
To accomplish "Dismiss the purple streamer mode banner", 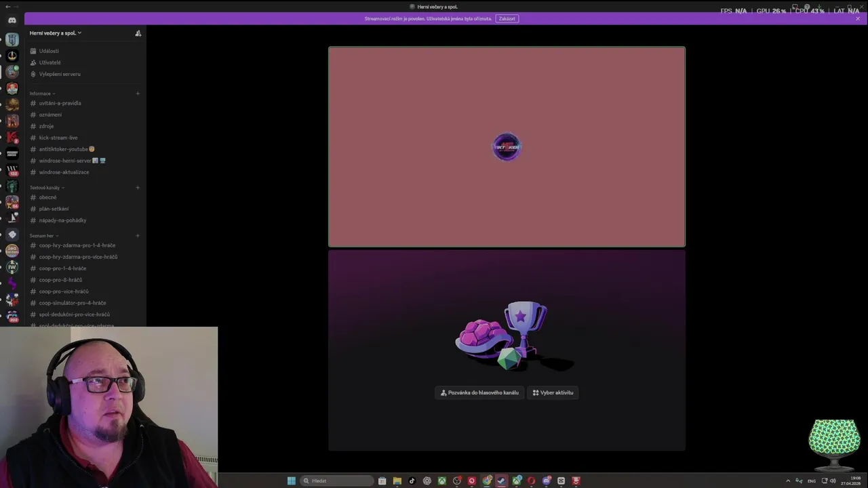I will coord(858,18).
